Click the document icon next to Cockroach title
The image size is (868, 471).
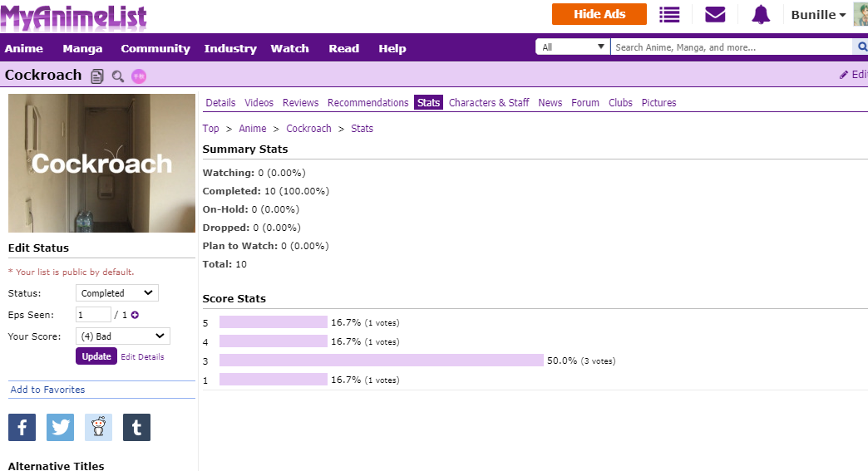(x=97, y=76)
